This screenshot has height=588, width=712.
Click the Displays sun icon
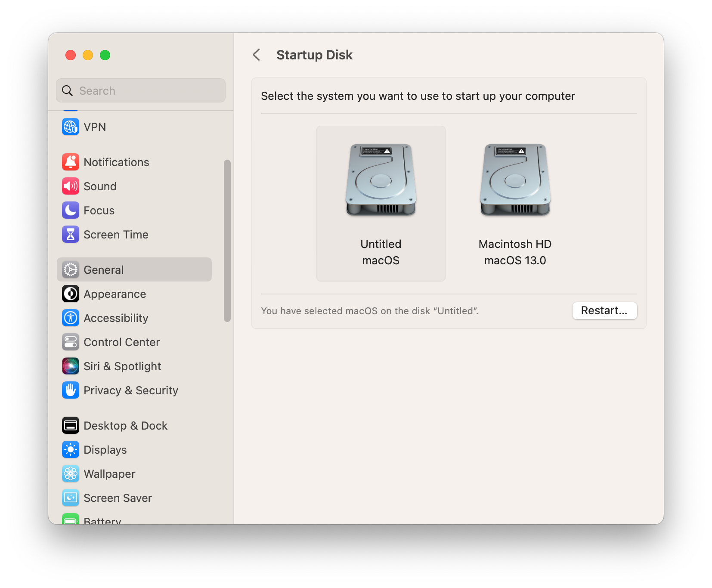click(71, 450)
